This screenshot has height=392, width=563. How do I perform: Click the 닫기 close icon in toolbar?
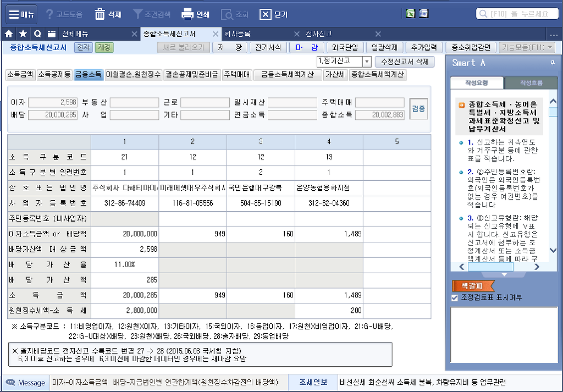266,14
